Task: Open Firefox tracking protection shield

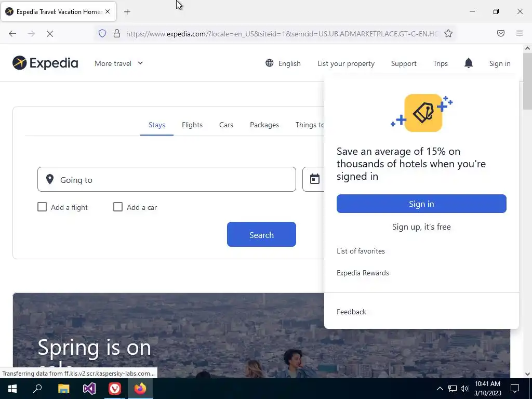Action: pyautogui.click(x=102, y=33)
